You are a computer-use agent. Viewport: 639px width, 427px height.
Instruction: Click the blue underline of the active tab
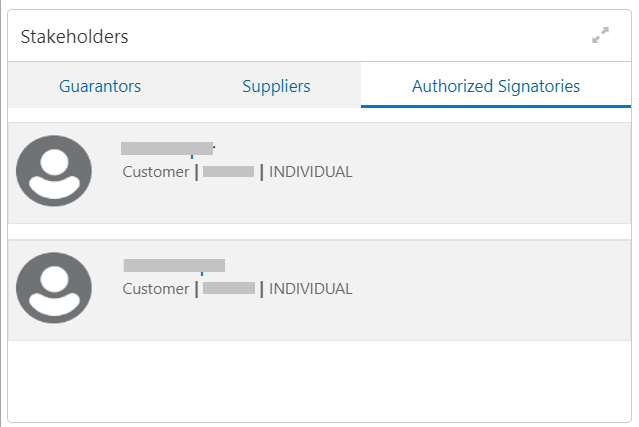(496, 106)
